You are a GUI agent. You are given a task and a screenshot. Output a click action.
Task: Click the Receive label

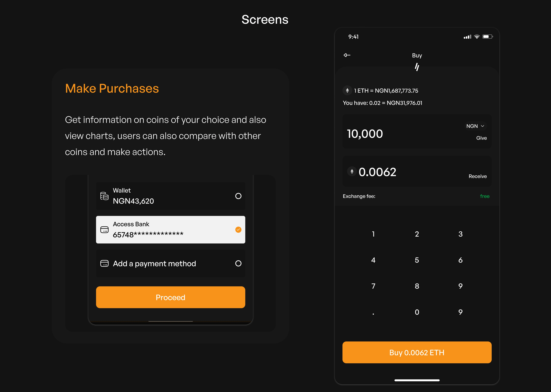(x=477, y=176)
